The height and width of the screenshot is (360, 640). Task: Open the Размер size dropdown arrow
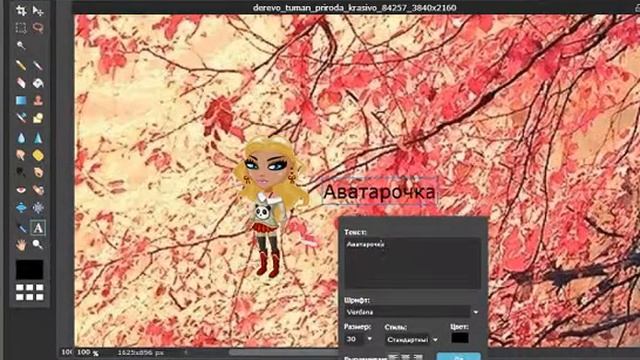(x=369, y=339)
